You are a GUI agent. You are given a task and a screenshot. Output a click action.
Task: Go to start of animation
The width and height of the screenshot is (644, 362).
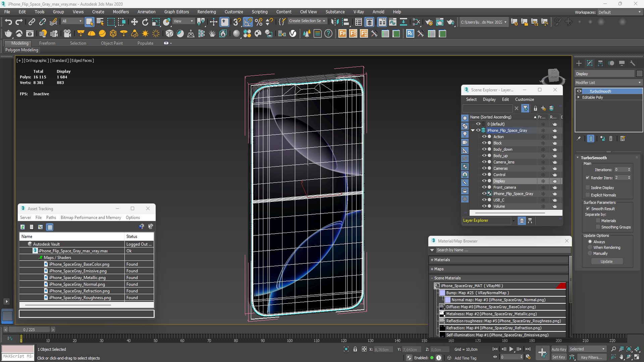pyautogui.click(x=495, y=349)
